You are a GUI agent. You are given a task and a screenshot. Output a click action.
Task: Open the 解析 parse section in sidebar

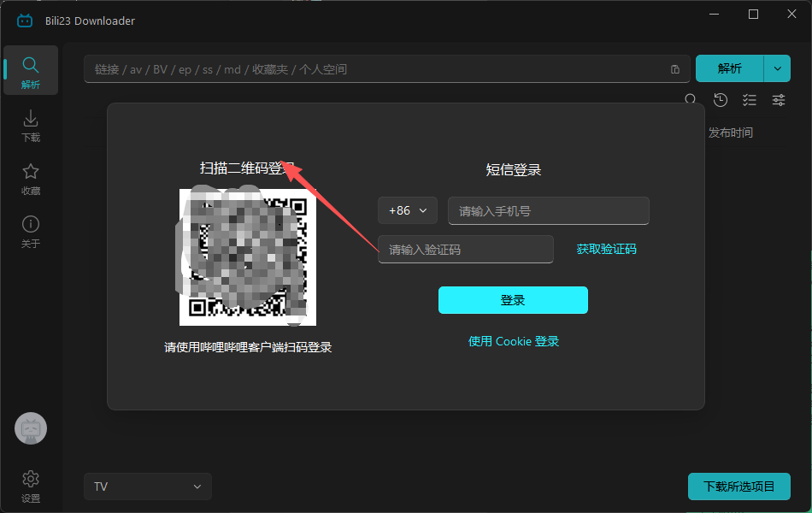tap(31, 70)
